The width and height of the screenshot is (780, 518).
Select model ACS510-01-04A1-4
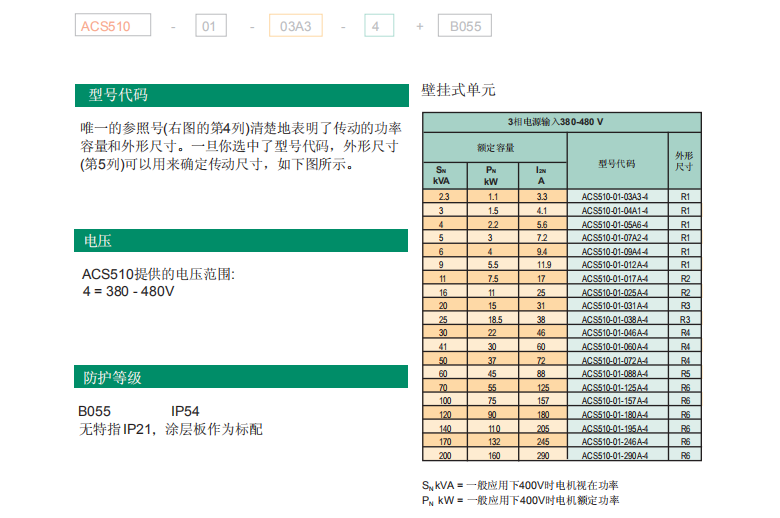coord(615,210)
